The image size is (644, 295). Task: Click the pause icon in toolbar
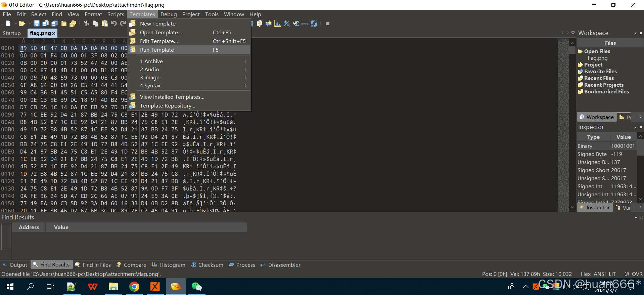click(328, 24)
